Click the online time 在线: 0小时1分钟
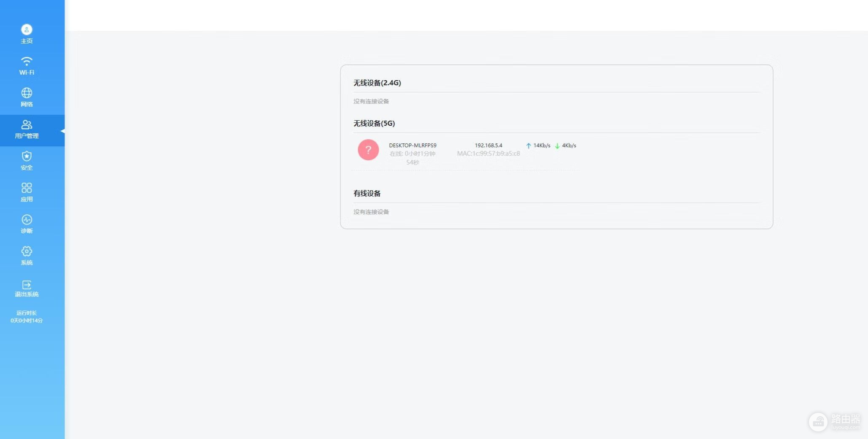This screenshot has height=439, width=868. coord(412,154)
